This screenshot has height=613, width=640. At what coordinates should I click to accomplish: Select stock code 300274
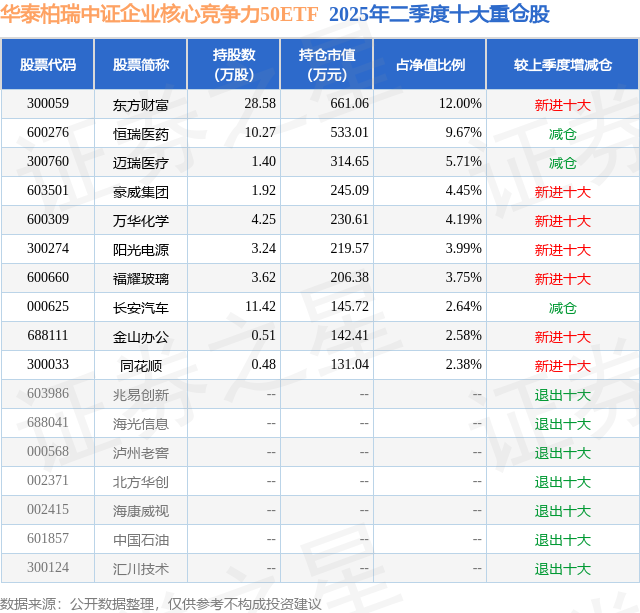tap(48, 249)
